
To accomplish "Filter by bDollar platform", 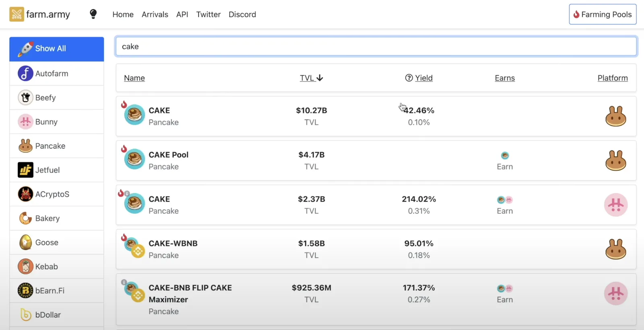I will 57,315.
